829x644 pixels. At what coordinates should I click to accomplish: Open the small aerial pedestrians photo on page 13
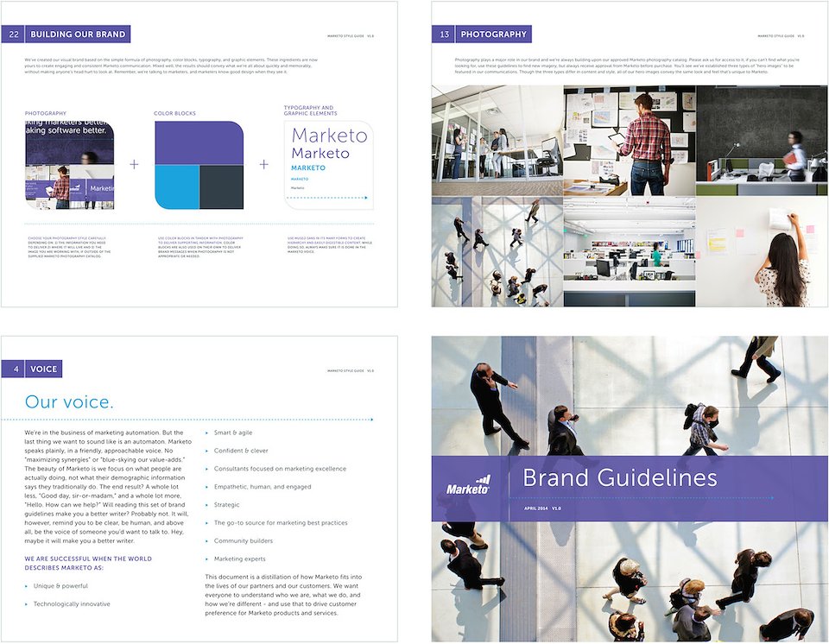point(497,252)
